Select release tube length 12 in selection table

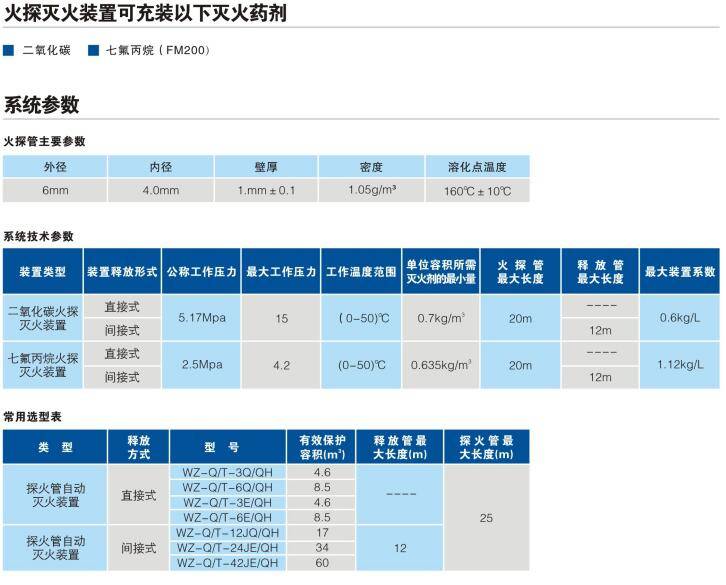pyautogui.click(x=400, y=548)
